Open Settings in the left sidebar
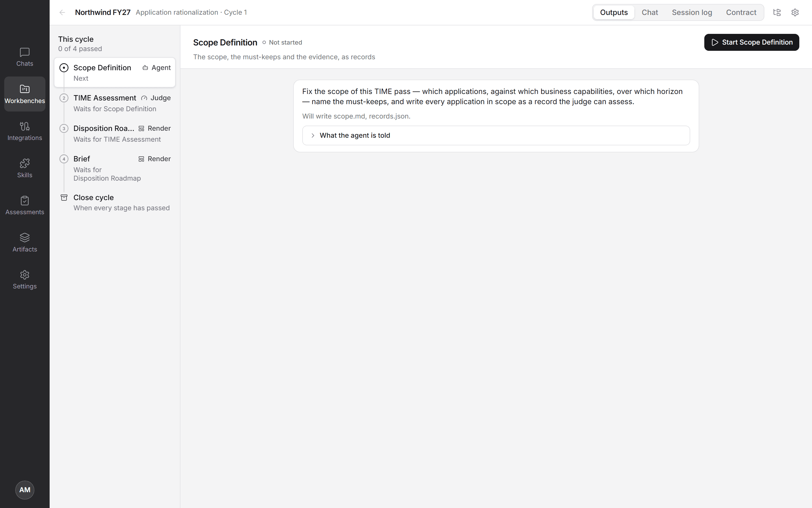 25,280
